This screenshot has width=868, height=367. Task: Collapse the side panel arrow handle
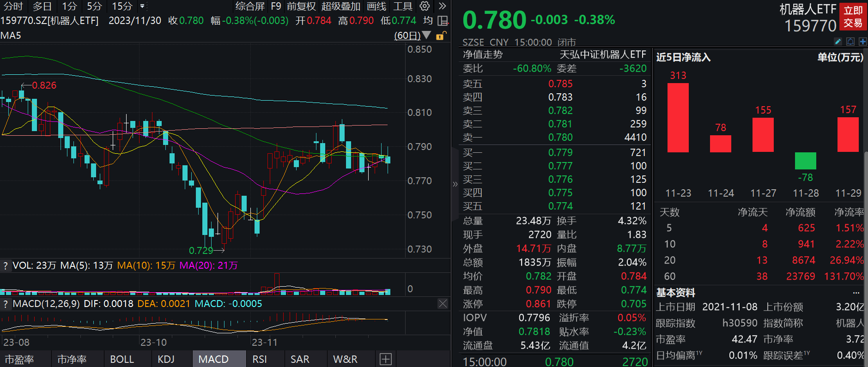(455, 184)
